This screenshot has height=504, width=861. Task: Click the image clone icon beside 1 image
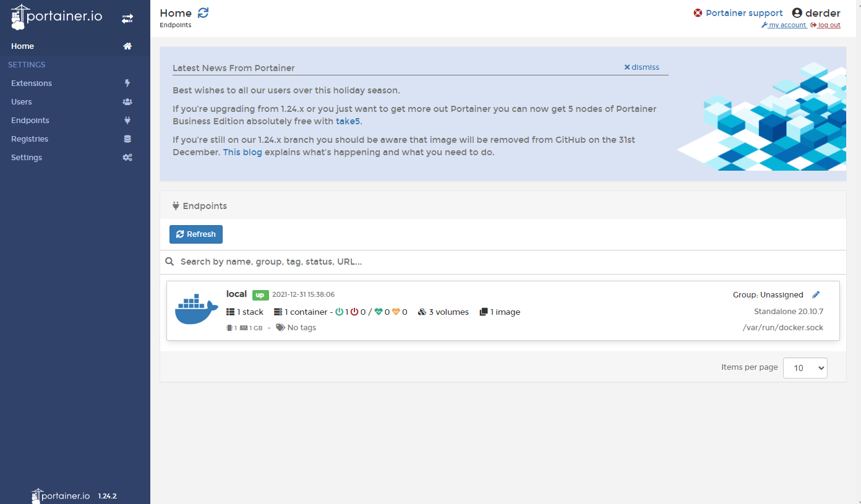coord(484,312)
